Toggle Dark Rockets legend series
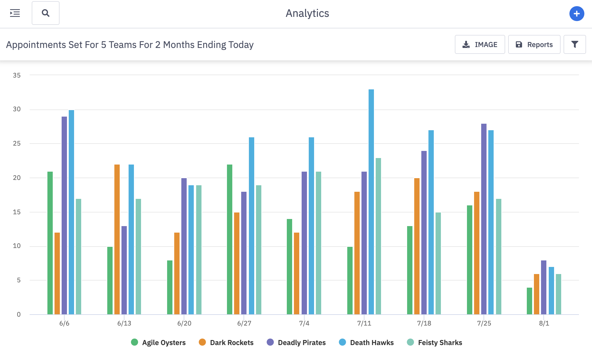This screenshot has width=592, height=364. tap(231, 343)
